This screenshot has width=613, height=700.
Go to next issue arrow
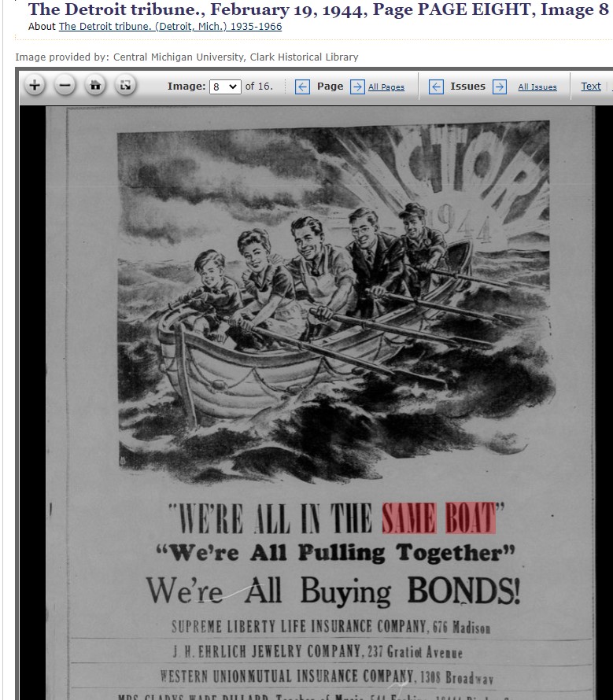[x=500, y=87]
